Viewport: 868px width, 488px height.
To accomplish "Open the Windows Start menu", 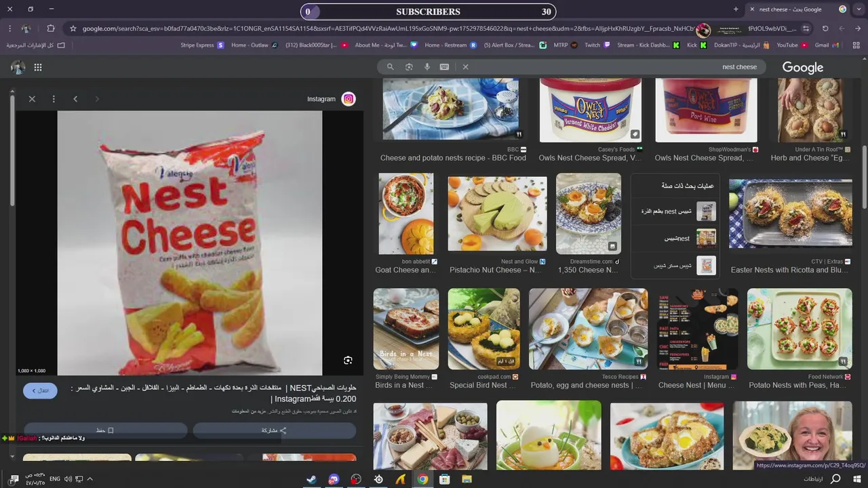I will point(857,479).
